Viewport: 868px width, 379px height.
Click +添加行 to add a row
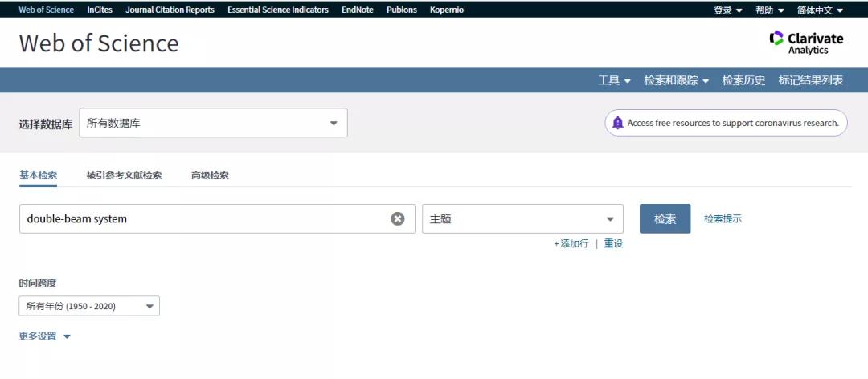point(571,243)
